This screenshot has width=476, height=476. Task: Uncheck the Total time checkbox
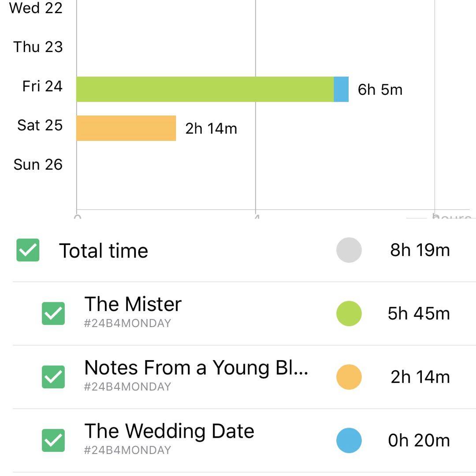click(28, 250)
